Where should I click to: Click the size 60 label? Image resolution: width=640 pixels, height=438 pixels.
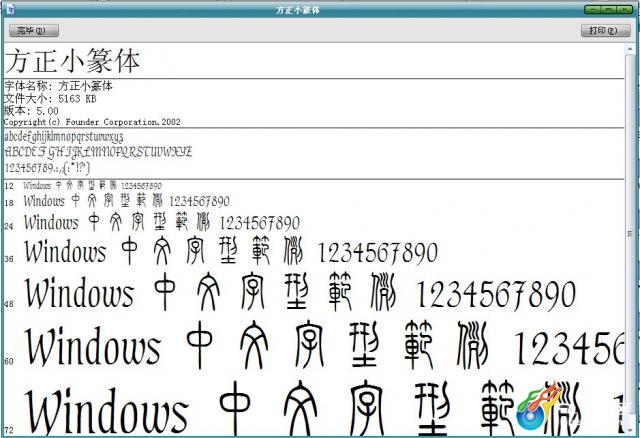9,361
